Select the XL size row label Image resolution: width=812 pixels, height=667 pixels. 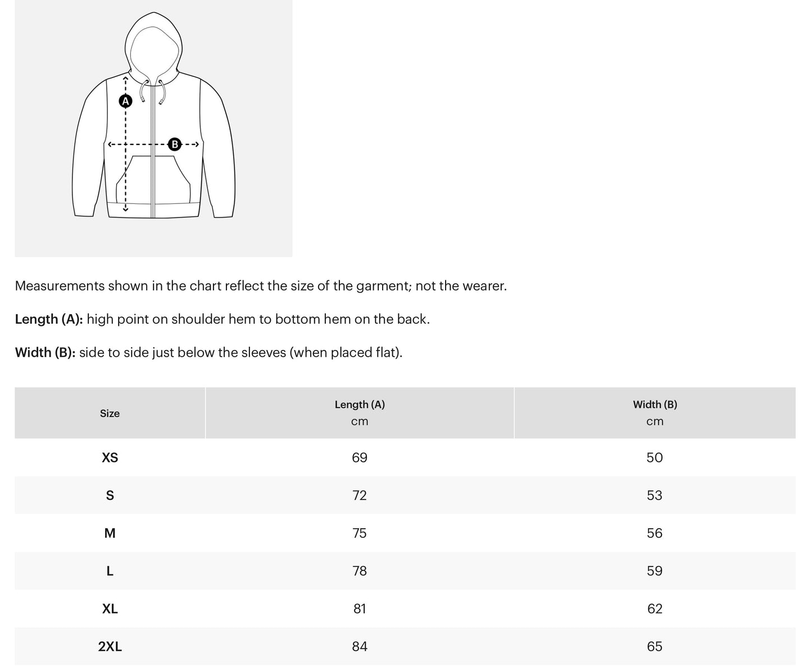coord(110,609)
